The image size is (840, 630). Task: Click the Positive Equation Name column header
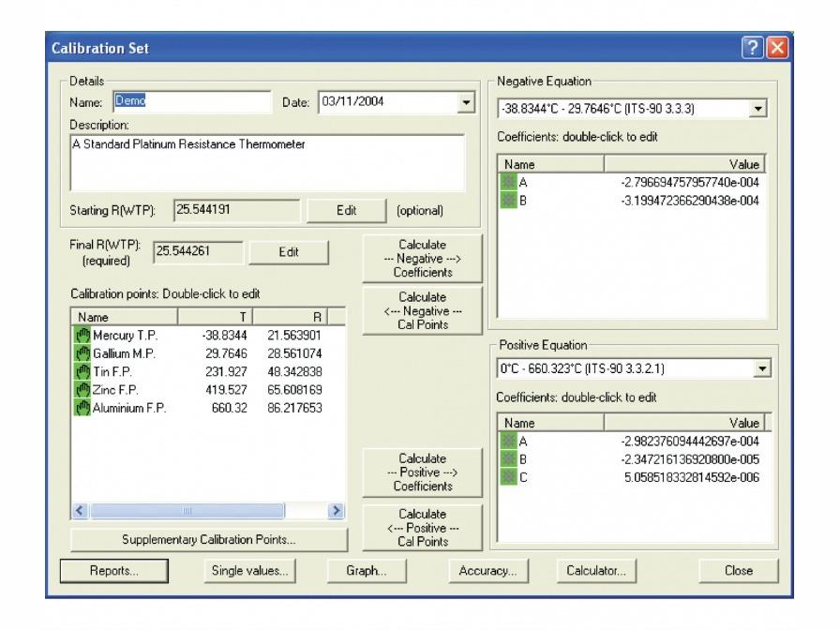550,423
